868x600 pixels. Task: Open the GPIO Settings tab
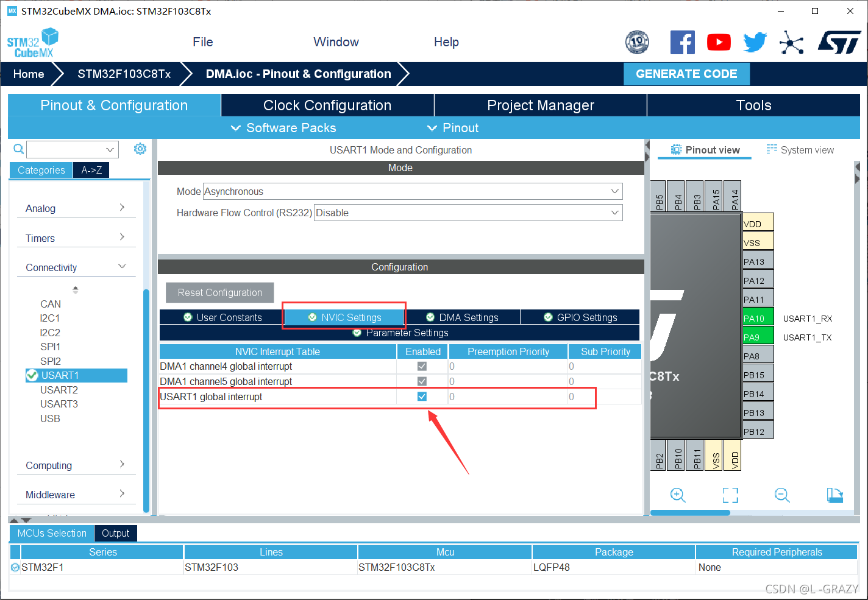[580, 317]
